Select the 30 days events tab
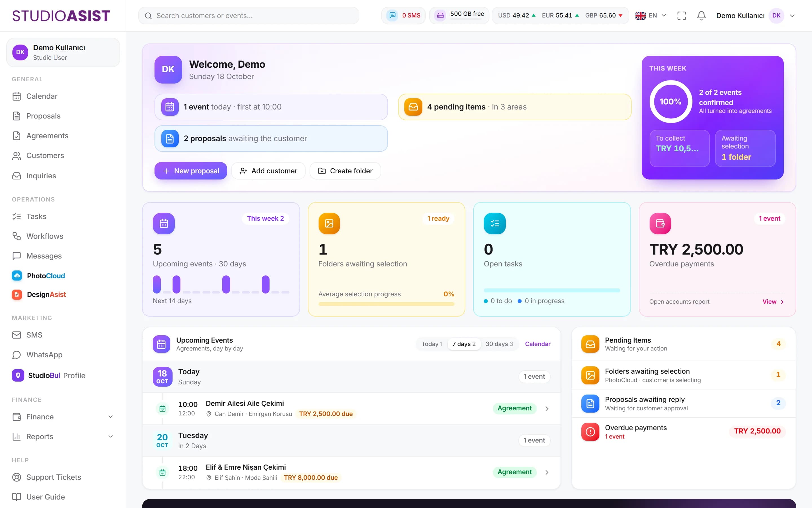This screenshot has height=508, width=812. [499, 344]
